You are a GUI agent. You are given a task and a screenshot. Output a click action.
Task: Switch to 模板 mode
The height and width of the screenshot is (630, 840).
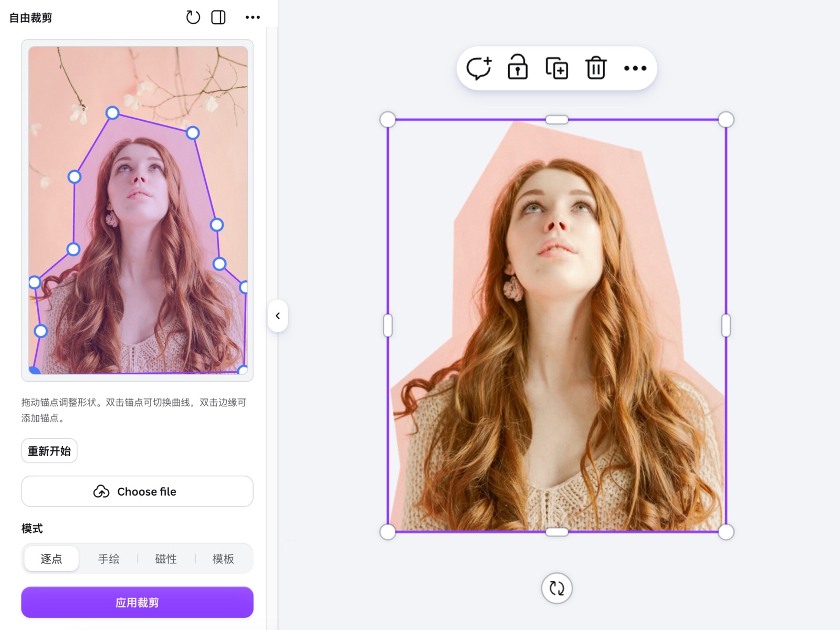pos(223,559)
